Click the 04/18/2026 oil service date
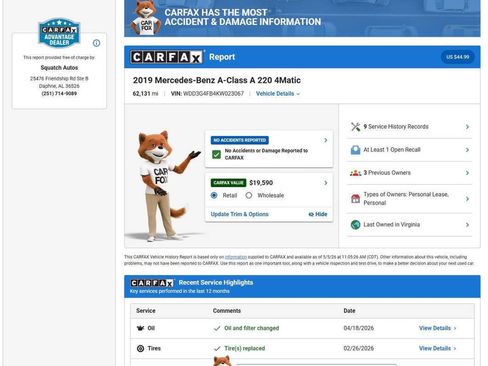488x366 pixels. 359,328
